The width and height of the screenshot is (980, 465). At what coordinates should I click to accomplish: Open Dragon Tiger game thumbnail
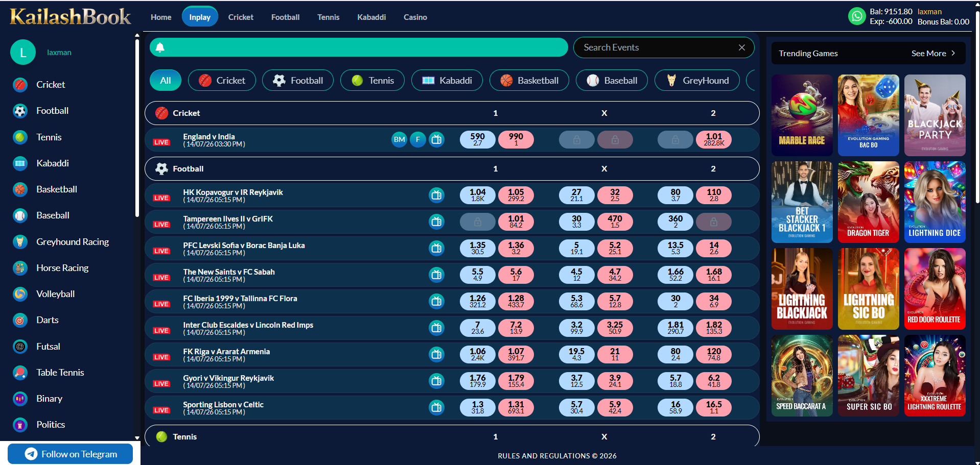[x=868, y=202]
